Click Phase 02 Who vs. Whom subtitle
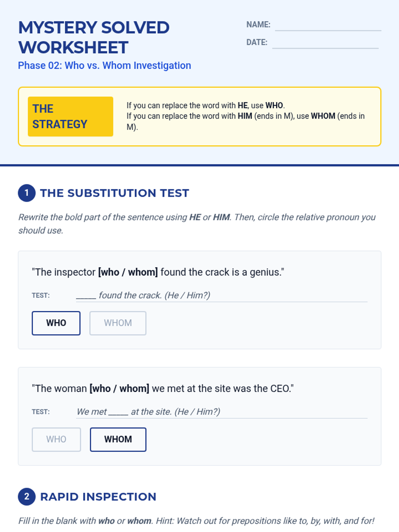This screenshot has height=532, width=399. pos(104,66)
